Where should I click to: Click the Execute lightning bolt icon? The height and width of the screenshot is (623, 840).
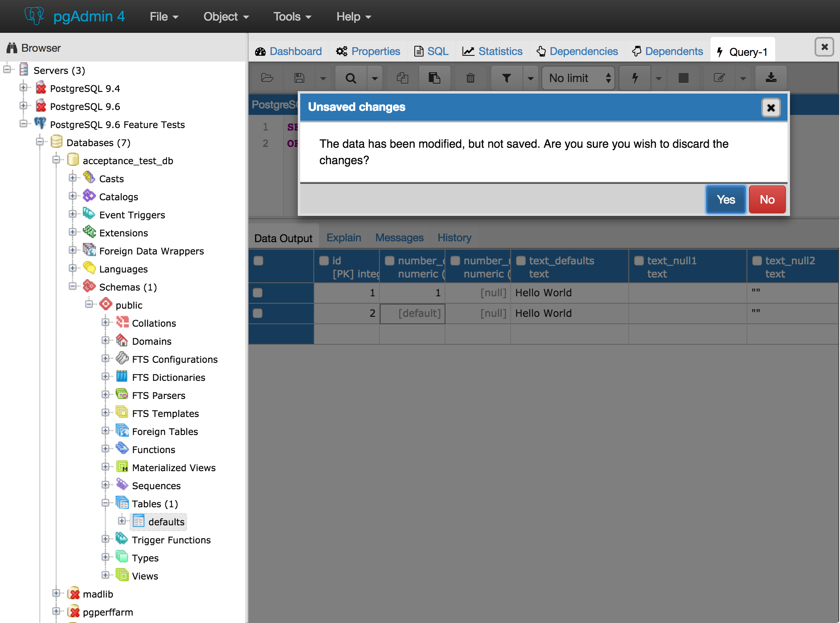tap(635, 78)
